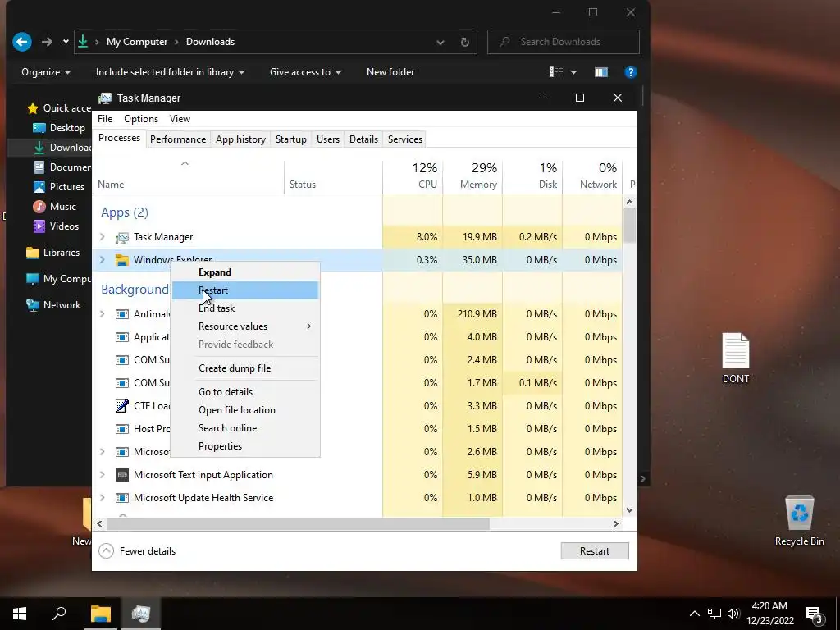This screenshot has width=840, height=630.
Task: Click the horizontal scrollbar right arrow
Action: (616, 523)
